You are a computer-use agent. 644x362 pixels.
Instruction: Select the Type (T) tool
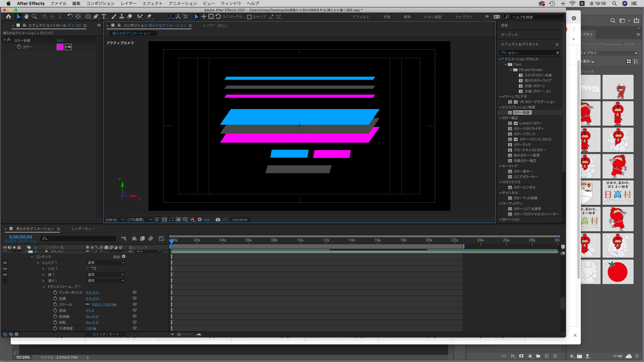tap(104, 17)
